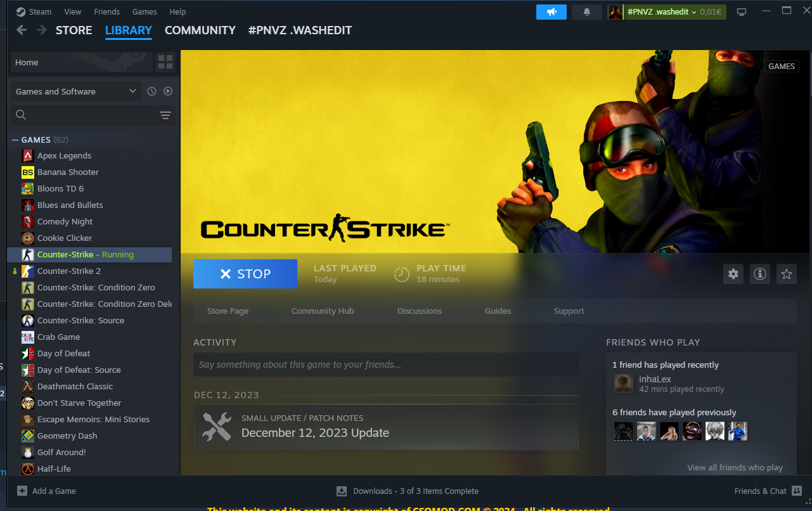Screen dimensions: 812x511
Task: Click the game info icon
Action: [759, 274]
